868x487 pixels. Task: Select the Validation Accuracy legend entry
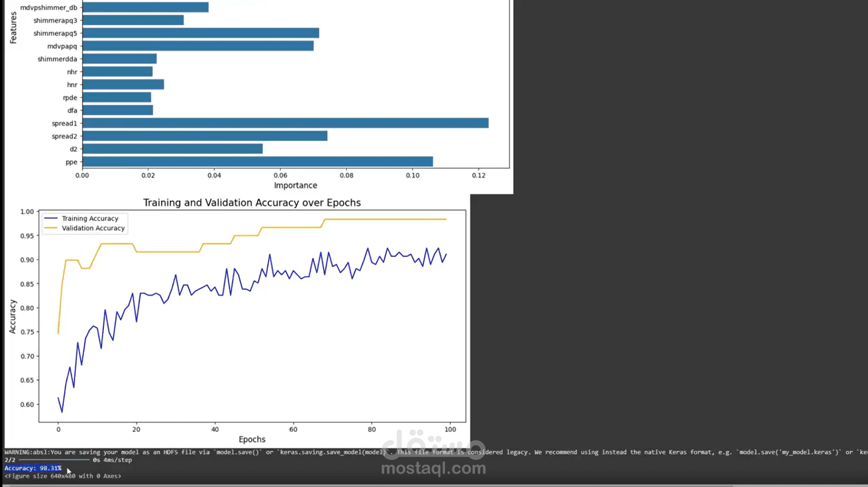[x=92, y=228]
